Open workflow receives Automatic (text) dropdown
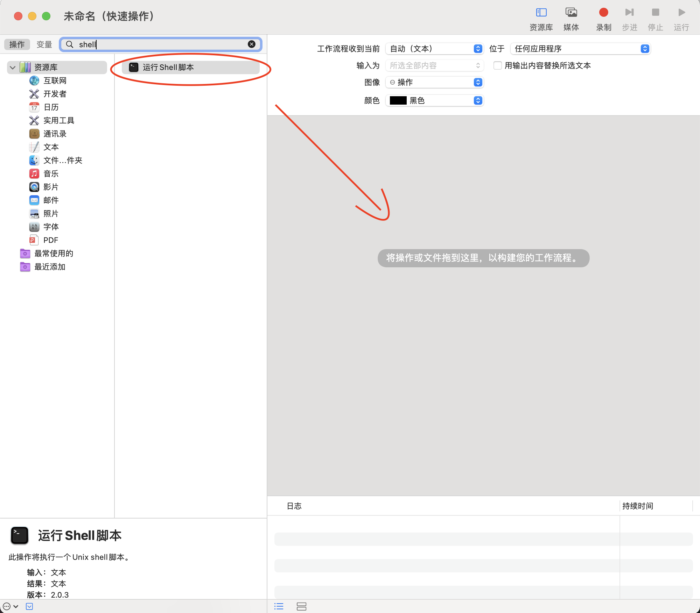 (x=434, y=49)
